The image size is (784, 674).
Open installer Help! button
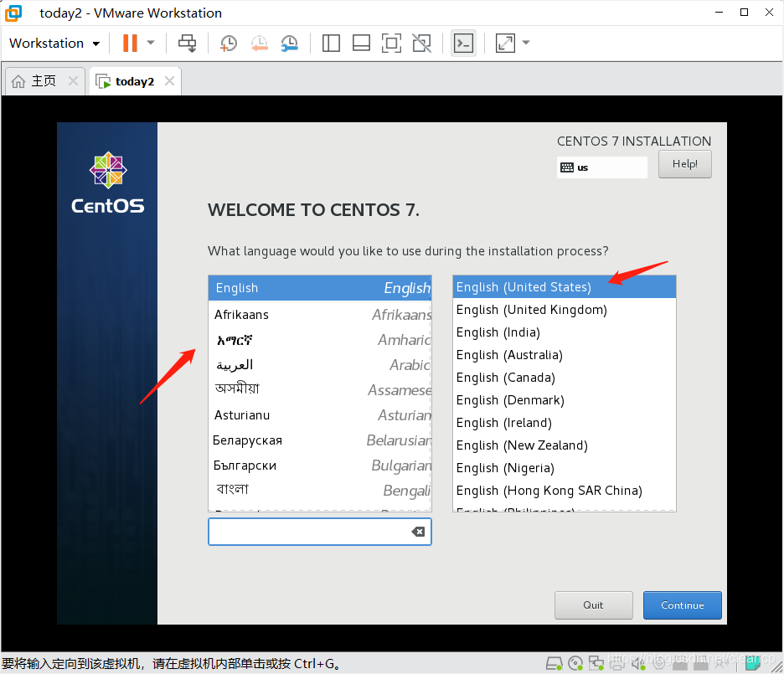(684, 164)
